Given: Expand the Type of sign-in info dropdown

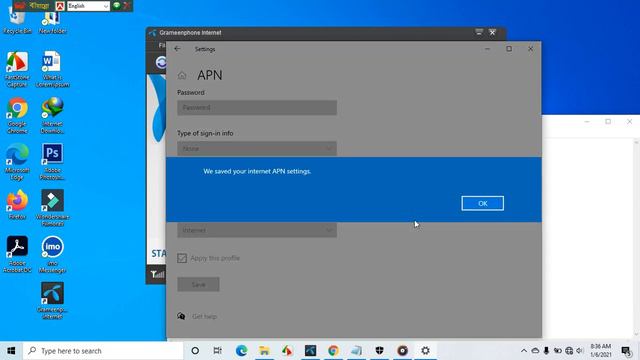Looking at the screenshot, I should coord(257,149).
